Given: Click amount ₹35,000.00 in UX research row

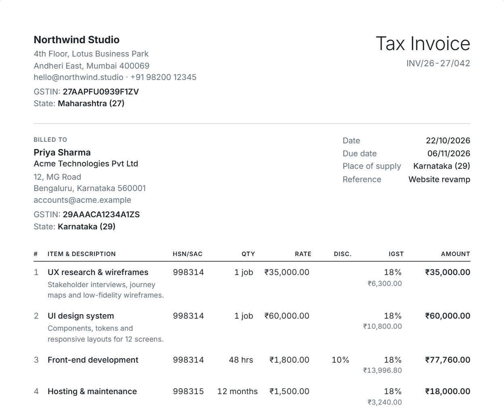Looking at the screenshot, I should (448, 272).
